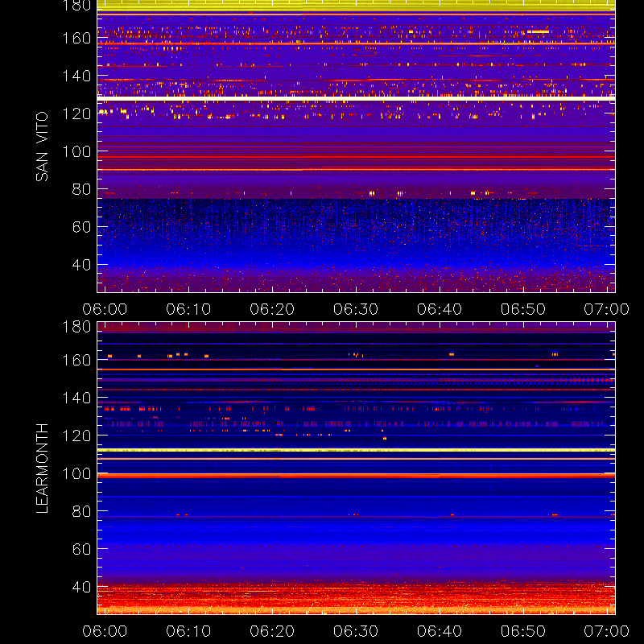644x644 pixels.
Task: Click 06:50 time label under Learmonth plot
Action: (523, 631)
